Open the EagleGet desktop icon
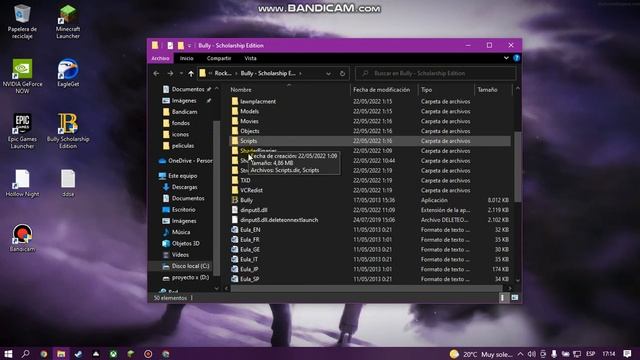Viewport: 640px width, 360px height. (x=68, y=73)
